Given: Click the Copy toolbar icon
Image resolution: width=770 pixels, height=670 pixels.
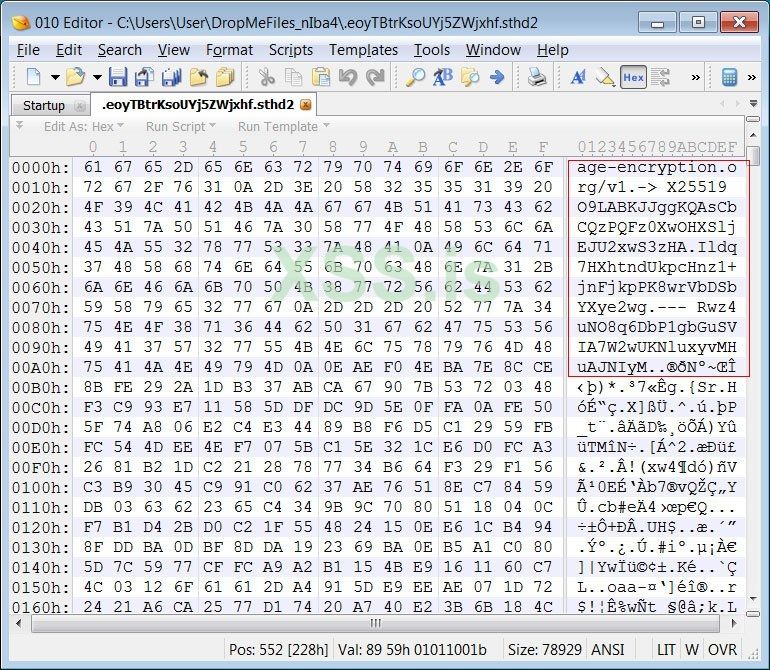Looking at the screenshot, I should [x=294, y=77].
